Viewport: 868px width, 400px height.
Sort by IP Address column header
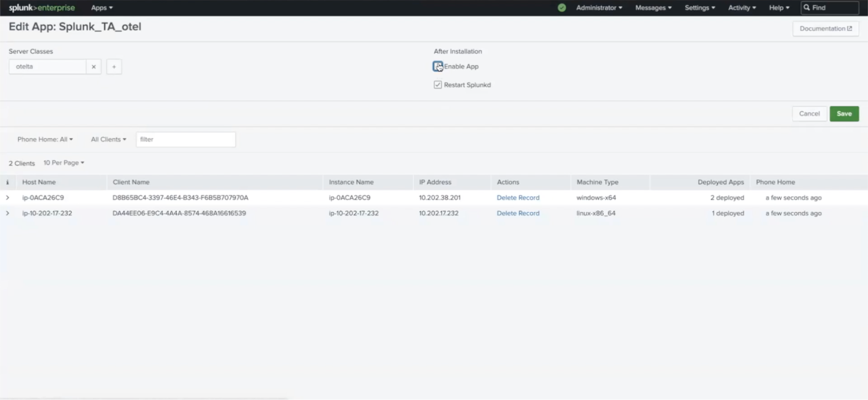point(435,182)
